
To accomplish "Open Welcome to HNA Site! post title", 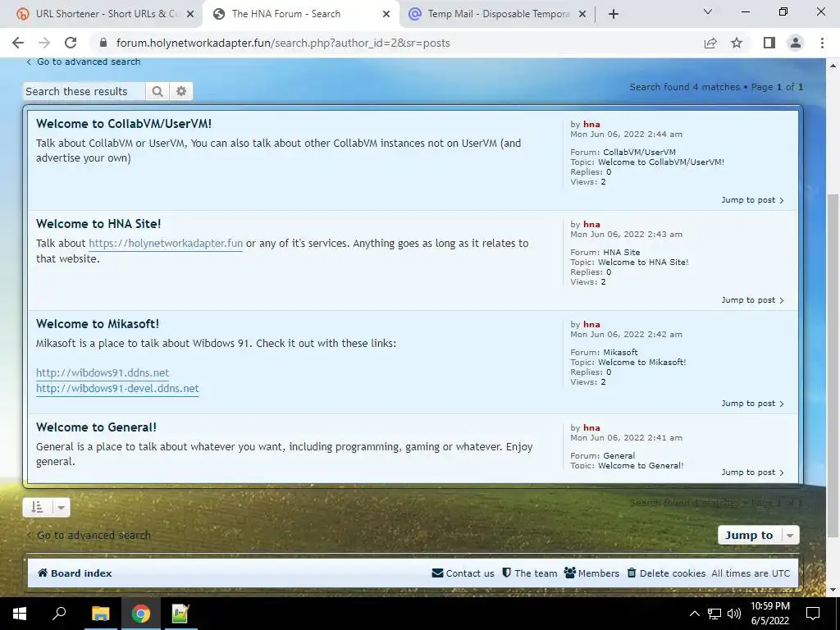I will 98,224.
